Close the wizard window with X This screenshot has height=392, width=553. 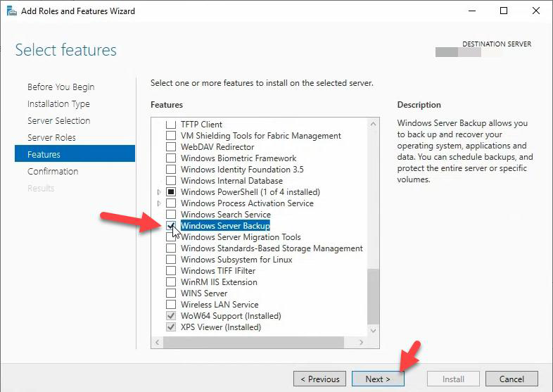(x=535, y=11)
